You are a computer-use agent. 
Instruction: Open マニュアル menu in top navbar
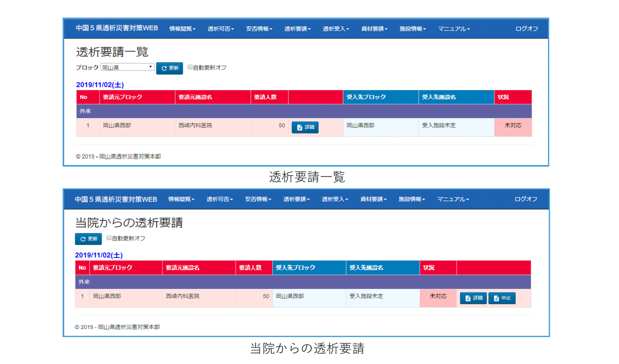pyautogui.click(x=454, y=29)
